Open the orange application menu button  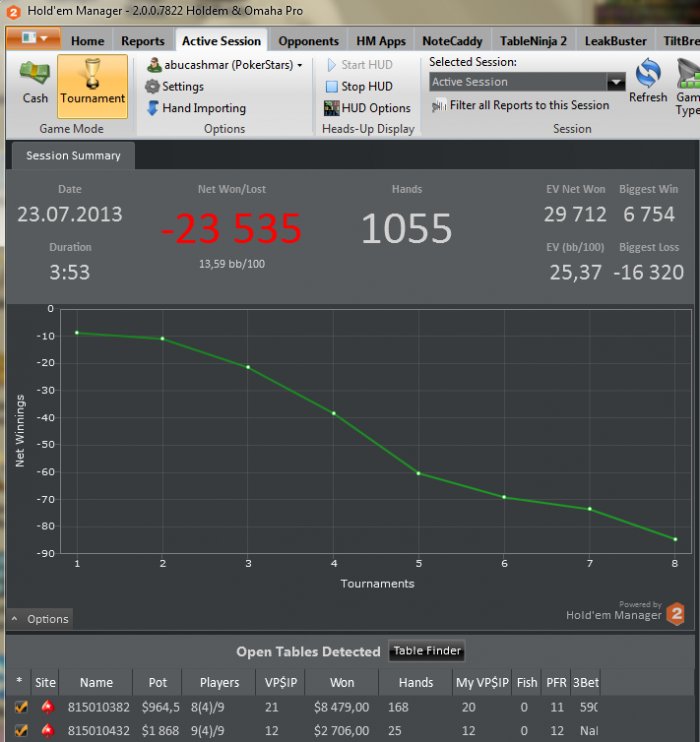coord(33,38)
